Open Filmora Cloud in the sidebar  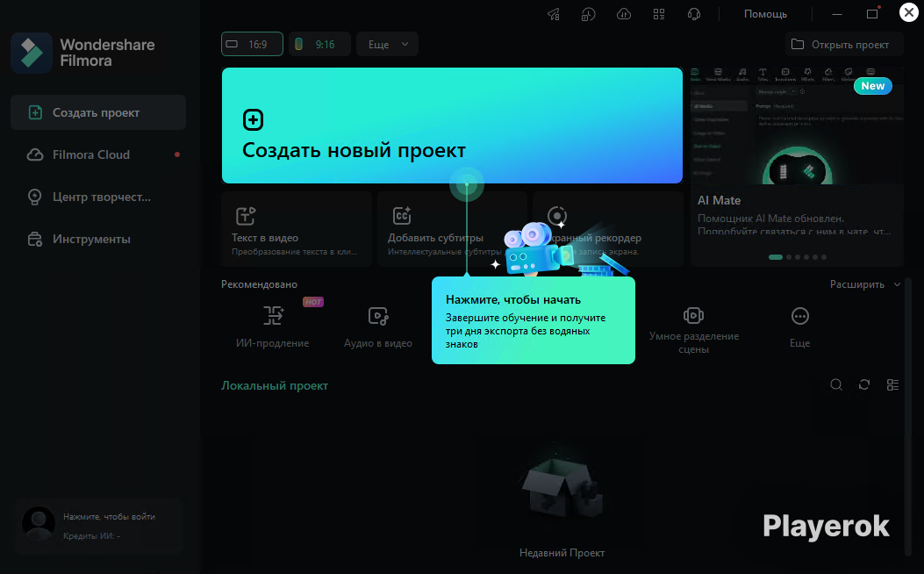(x=98, y=155)
